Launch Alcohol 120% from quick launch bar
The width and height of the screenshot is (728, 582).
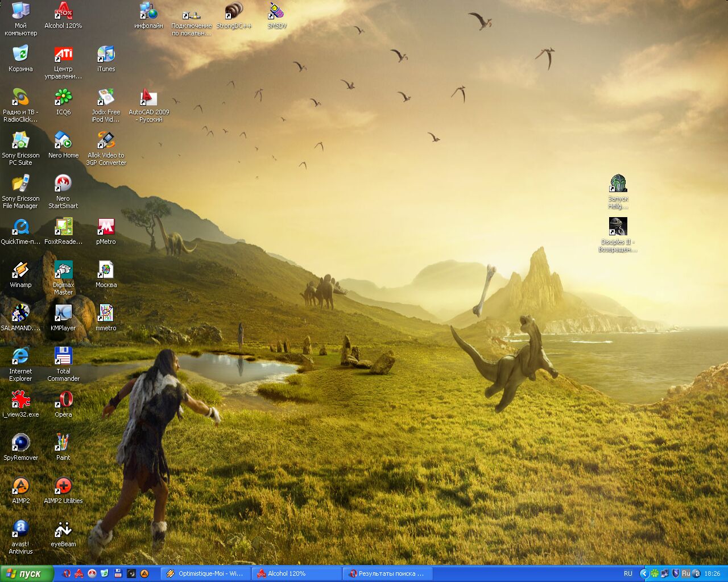click(79, 573)
